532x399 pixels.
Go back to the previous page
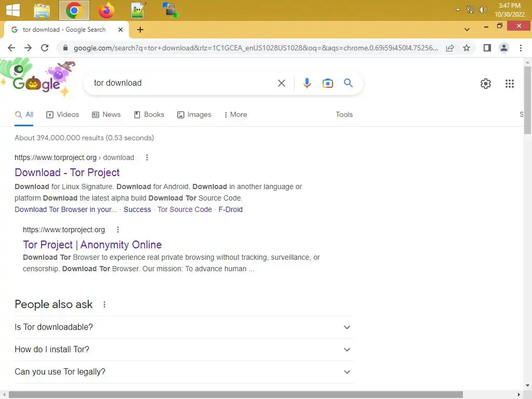[11, 48]
